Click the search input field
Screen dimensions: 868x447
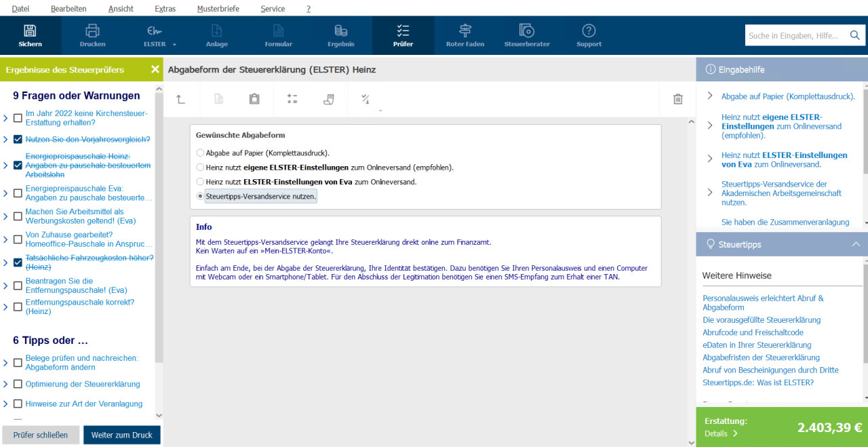(795, 35)
